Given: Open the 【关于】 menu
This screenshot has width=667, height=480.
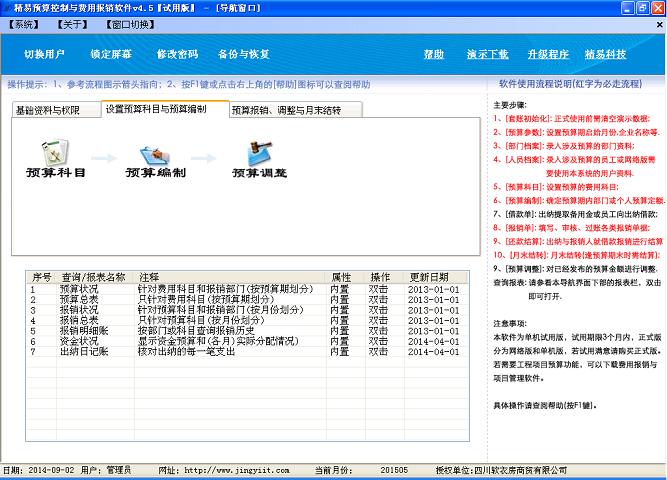Looking at the screenshot, I should pyautogui.click(x=72, y=25).
